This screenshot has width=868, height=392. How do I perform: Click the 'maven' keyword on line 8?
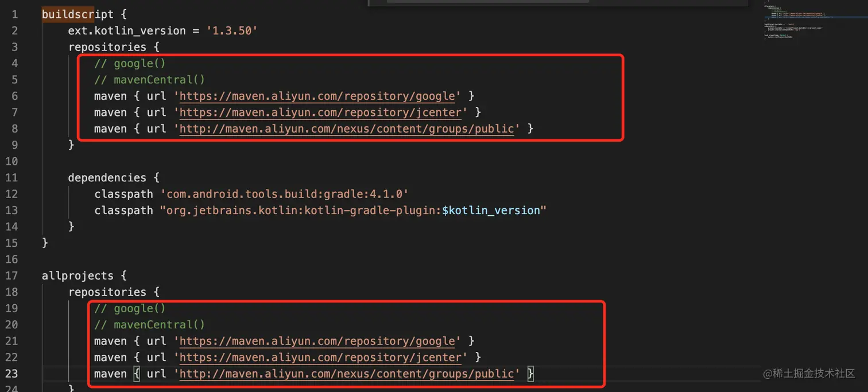[x=110, y=129]
